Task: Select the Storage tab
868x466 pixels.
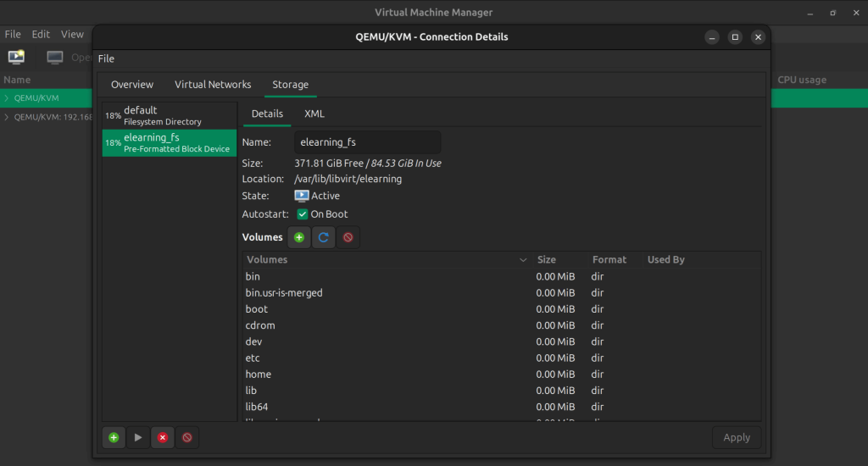Action: point(290,85)
